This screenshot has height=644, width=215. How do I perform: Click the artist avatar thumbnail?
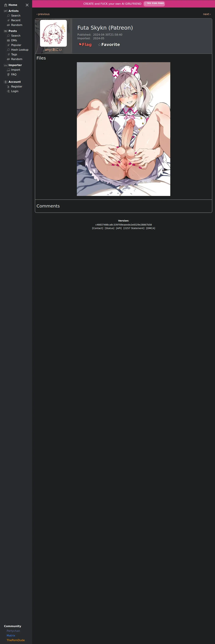(x=53, y=33)
